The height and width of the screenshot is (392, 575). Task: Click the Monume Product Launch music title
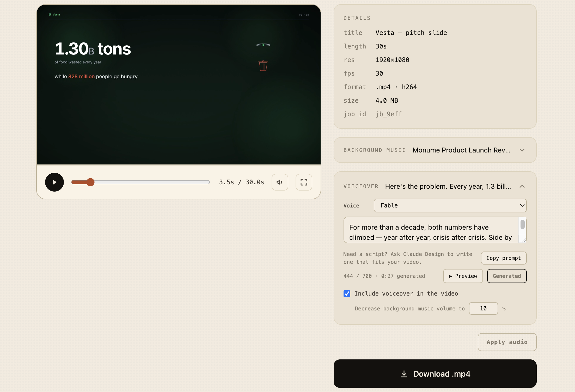461,150
